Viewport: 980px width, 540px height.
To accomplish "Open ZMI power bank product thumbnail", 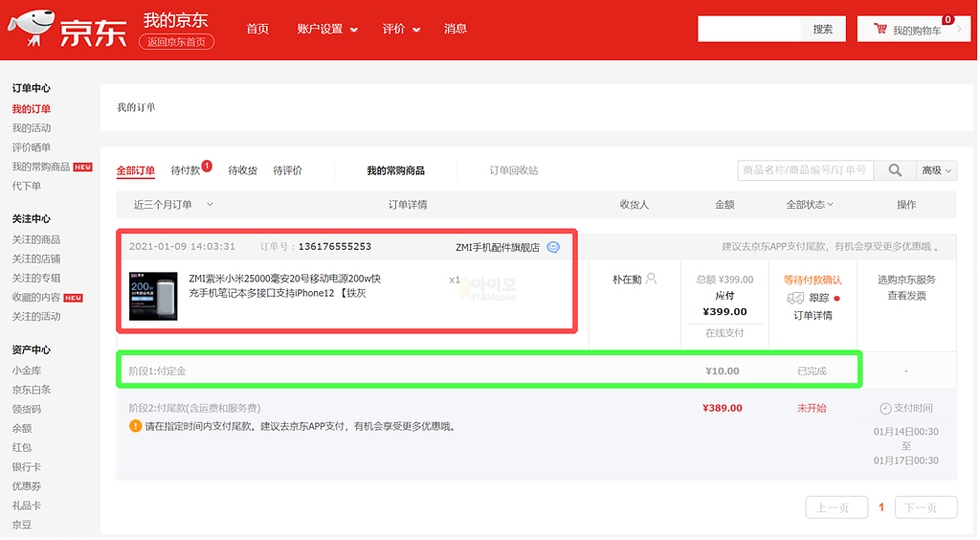I will coord(153,296).
